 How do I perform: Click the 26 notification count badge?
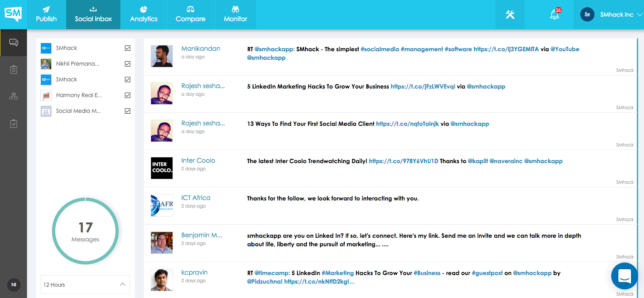[558, 10]
